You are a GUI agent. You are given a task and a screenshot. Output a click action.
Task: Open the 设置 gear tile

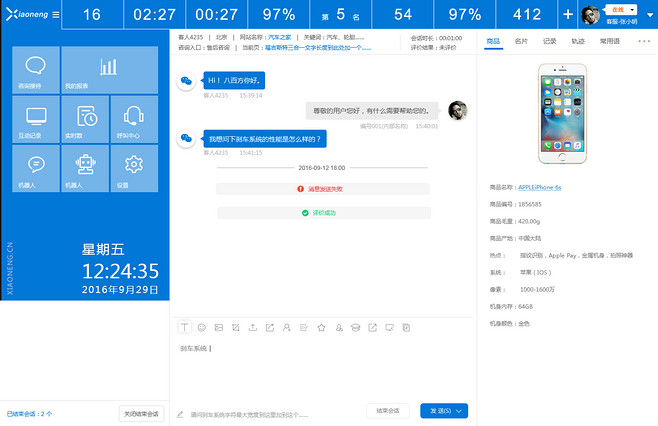coord(134,168)
